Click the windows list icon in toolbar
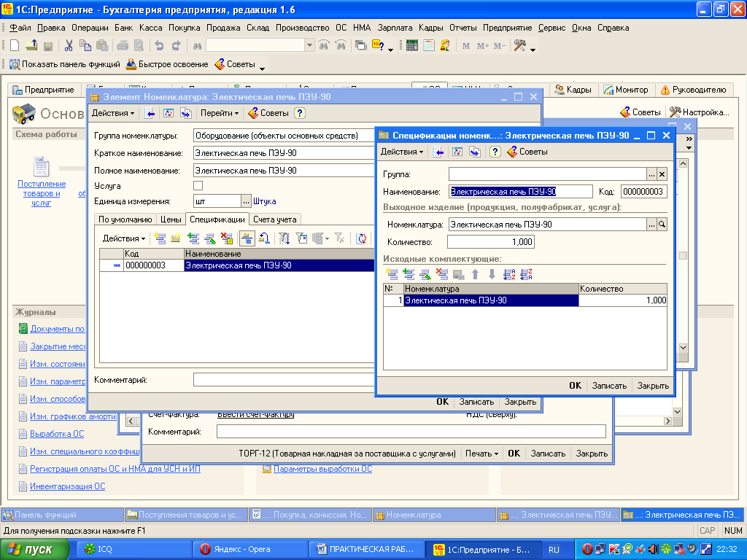The image size is (747, 560). click(361, 46)
